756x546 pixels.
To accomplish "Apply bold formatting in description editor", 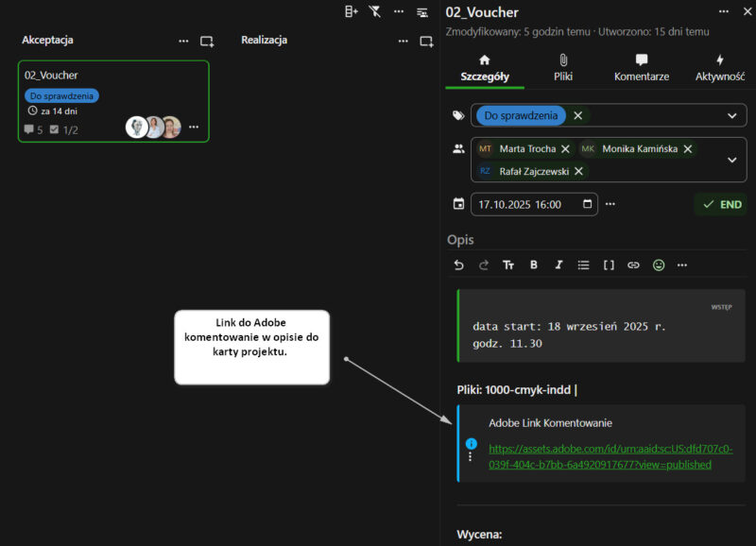I will [x=534, y=265].
